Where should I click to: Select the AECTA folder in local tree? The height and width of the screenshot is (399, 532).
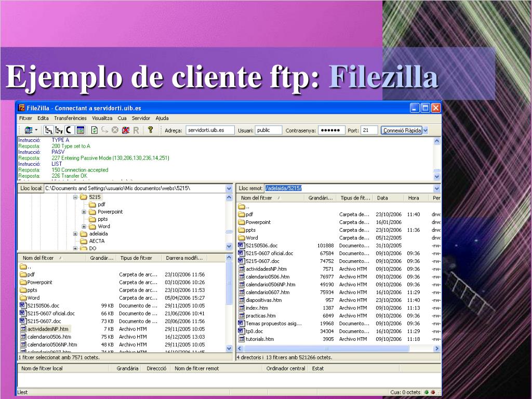tap(97, 241)
